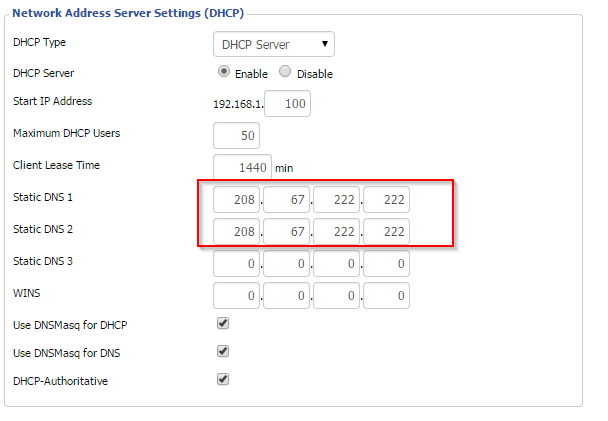Click Static DNS 1 first octet field
Image resolution: width=608 pixels, height=421 pixels.
[x=236, y=200]
